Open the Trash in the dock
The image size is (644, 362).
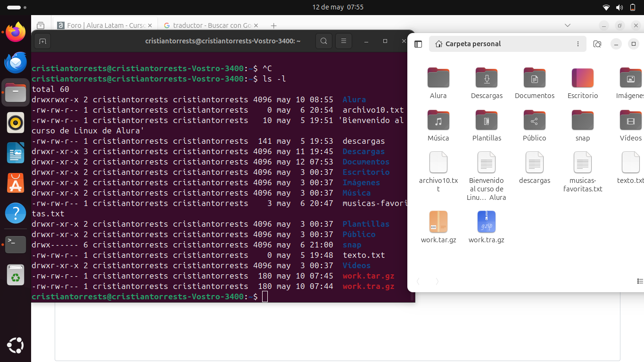click(x=16, y=275)
